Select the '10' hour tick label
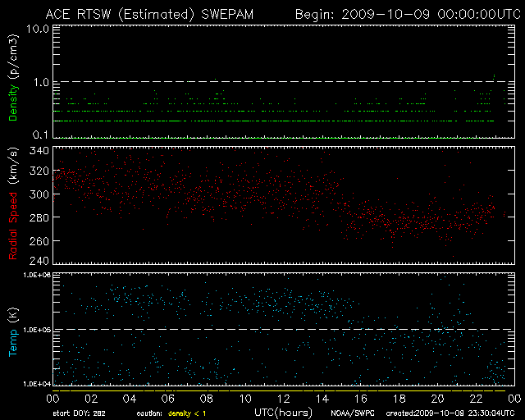 [245, 399]
